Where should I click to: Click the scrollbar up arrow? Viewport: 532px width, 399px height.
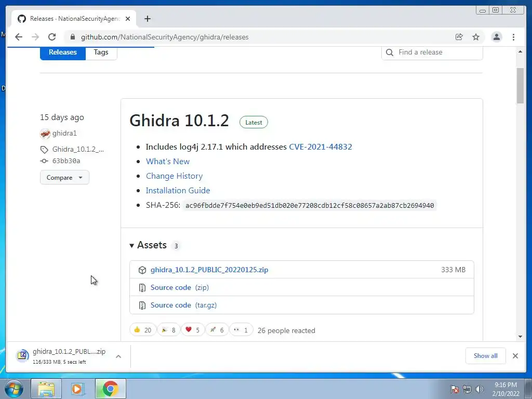point(521,51)
